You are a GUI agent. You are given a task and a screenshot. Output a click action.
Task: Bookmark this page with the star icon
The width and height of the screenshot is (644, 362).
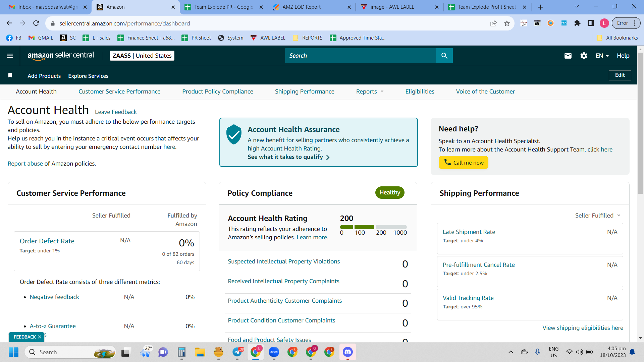[x=507, y=23]
